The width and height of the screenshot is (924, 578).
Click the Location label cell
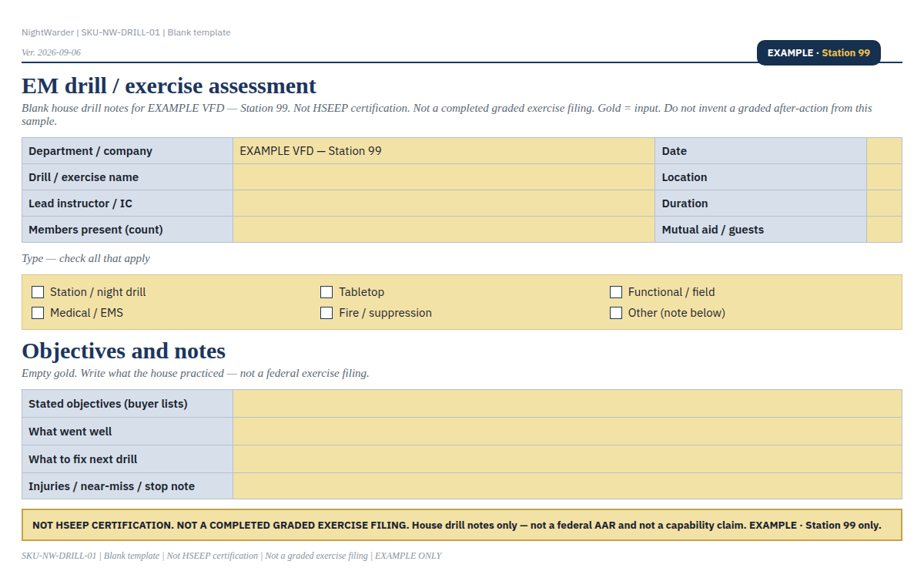761,177
